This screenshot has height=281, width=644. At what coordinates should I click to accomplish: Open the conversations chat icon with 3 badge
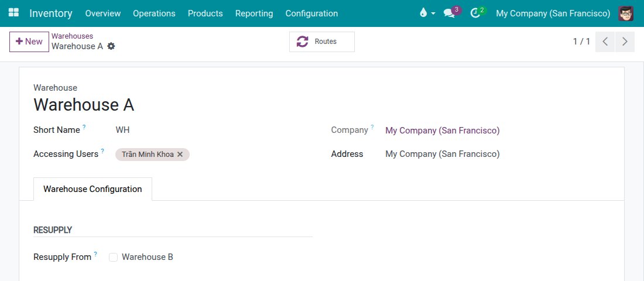(x=449, y=13)
